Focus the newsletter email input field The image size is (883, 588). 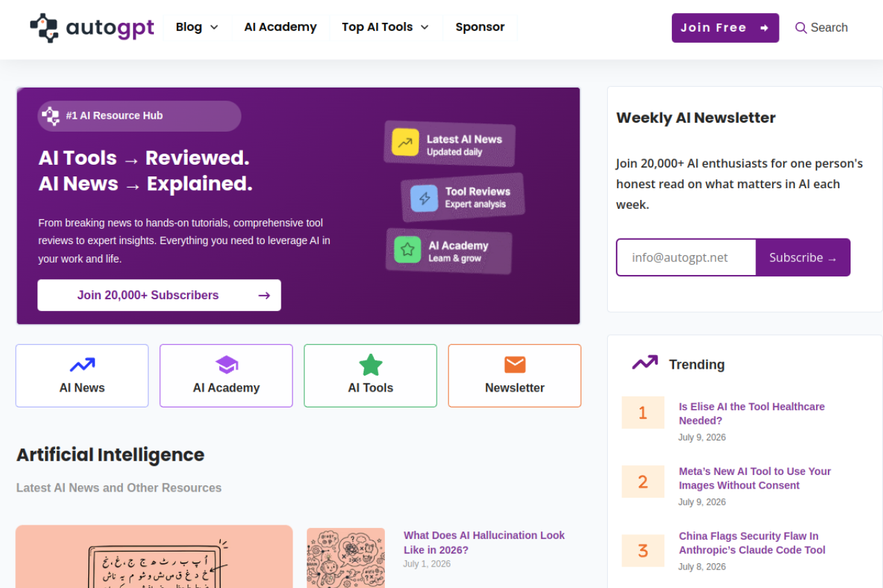pyautogui.click(x=686, y=257)
